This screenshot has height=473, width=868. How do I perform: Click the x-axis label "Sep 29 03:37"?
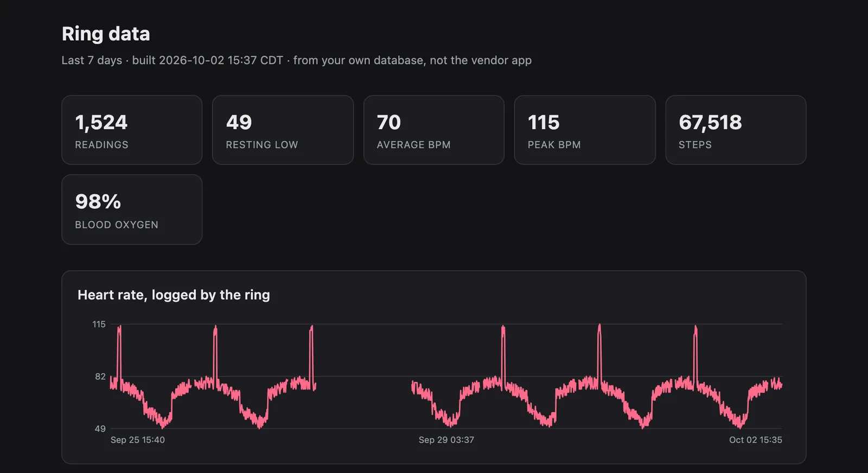[x=446, y=440]
